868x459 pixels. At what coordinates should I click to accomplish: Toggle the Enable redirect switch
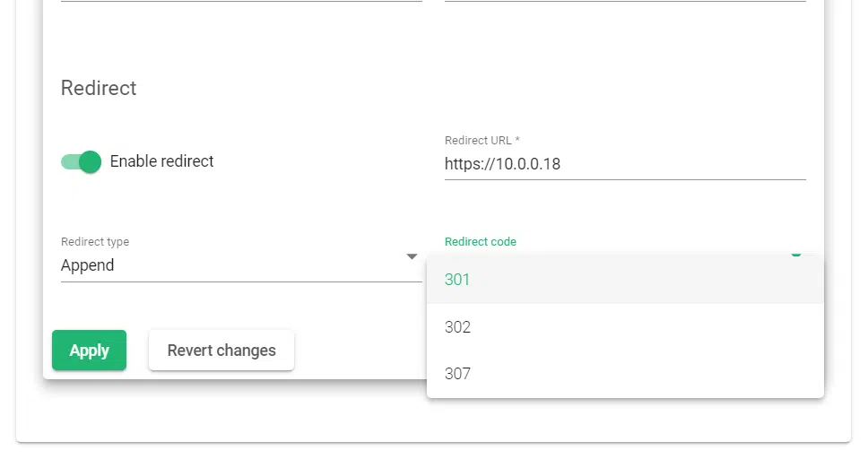click(80, 162)
